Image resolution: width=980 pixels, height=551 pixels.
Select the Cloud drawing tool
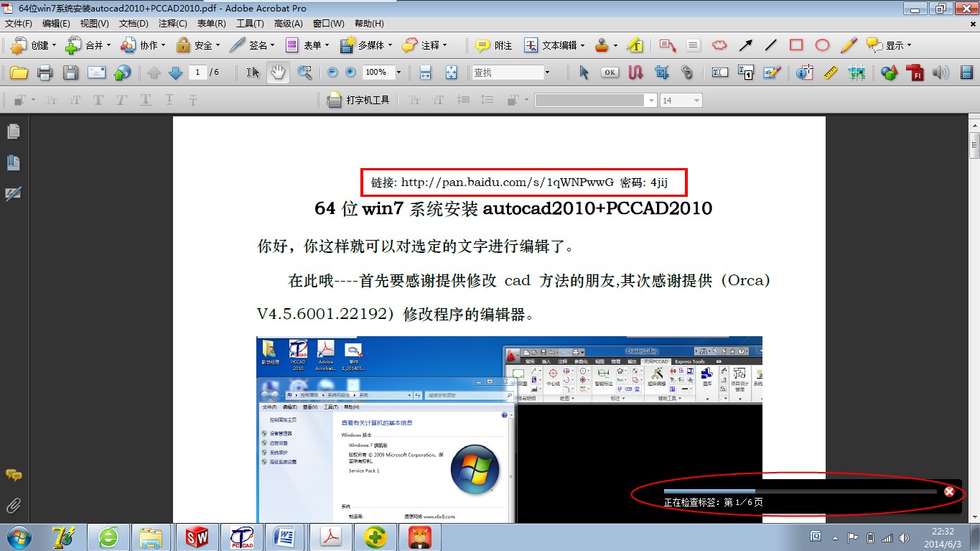tap(719, 45)
